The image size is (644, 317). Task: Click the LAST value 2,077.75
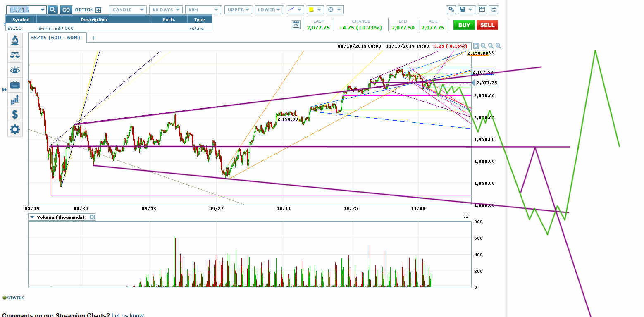(318, 28)
